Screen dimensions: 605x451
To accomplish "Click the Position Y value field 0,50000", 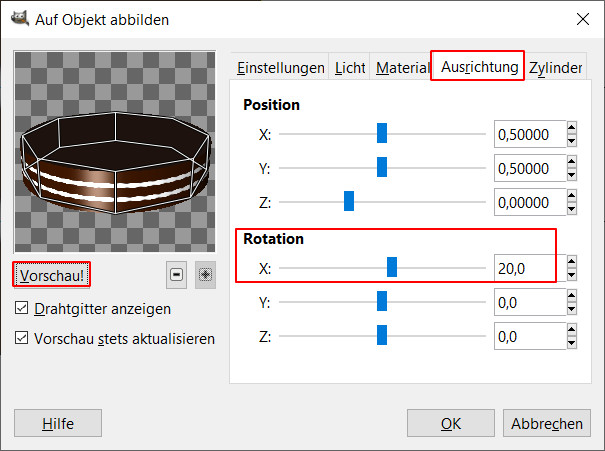I will pos(530,168).
